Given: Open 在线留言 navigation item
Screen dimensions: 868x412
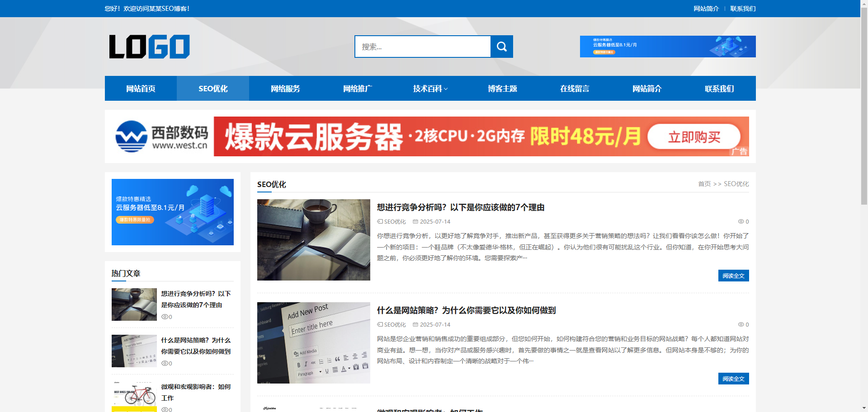Looking at the screenshot, I should pyautogui.click(x=575, y=89).
